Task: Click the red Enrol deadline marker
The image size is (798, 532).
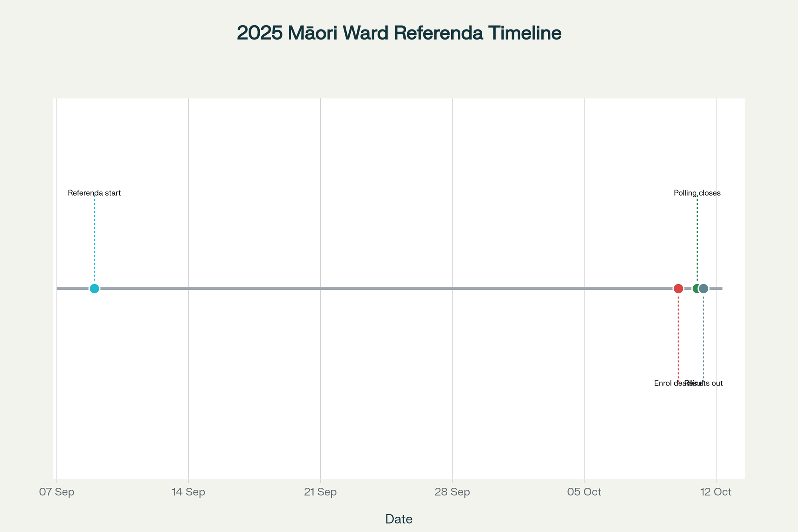Action: [x=678, y=289]
